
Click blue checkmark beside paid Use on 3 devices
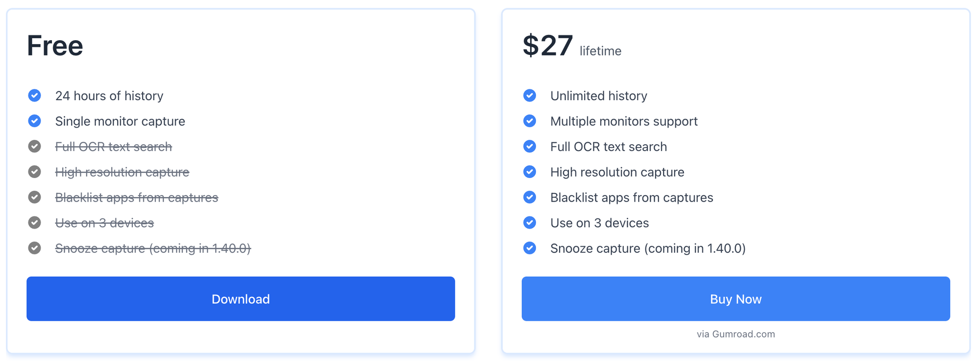[530, 223]
